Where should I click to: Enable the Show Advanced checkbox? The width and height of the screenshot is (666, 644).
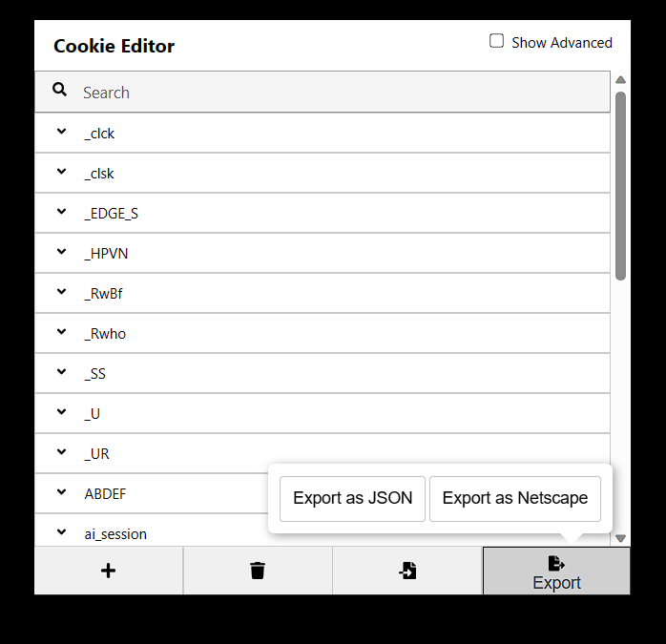[x=496, y=41]
